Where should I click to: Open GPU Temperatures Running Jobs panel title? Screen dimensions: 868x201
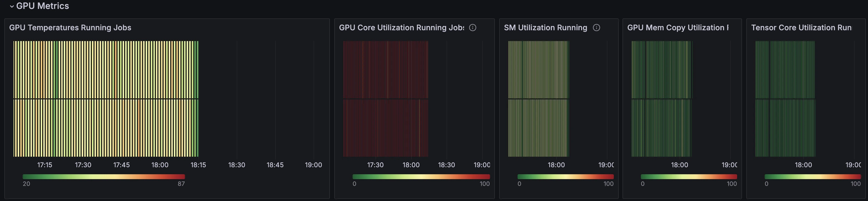(x=70, y=28)
